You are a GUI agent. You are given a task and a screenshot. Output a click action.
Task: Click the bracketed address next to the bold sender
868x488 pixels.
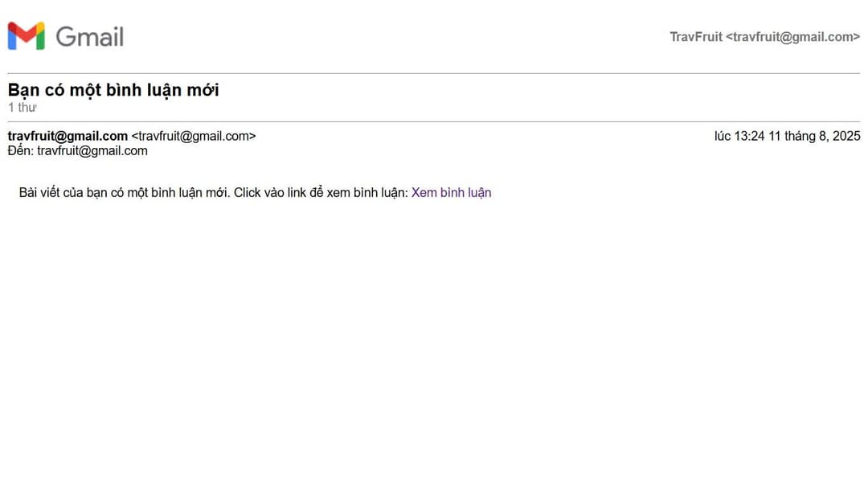point(193,136)
